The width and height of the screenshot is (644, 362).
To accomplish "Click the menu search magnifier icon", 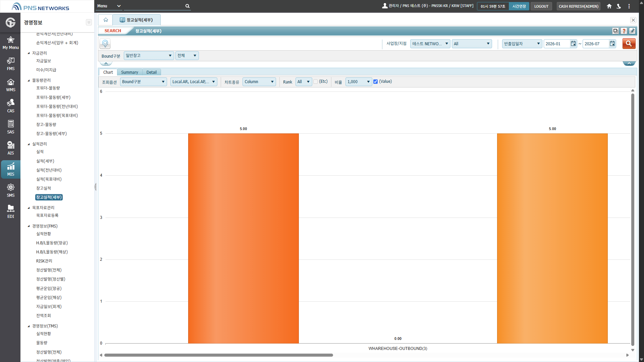I will tap(187, 6).
